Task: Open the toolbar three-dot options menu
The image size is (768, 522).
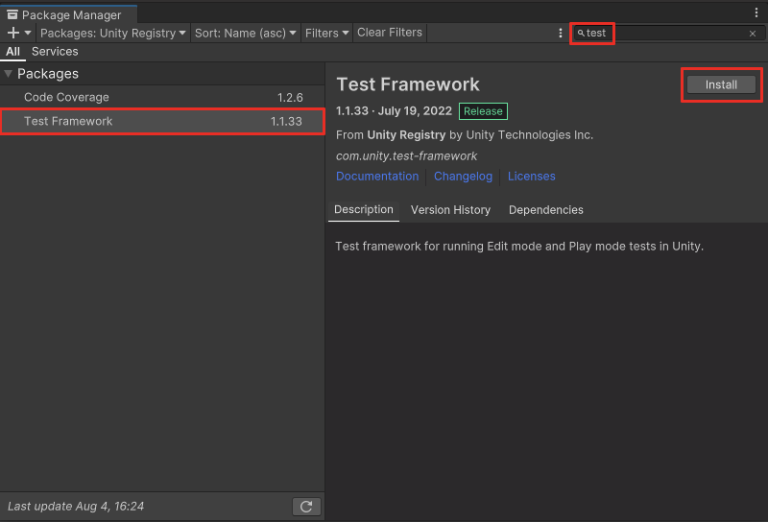Action: click(x=560, y=33)
